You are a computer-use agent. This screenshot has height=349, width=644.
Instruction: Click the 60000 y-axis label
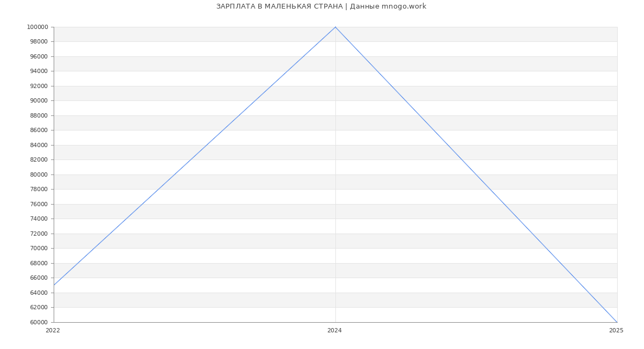point(39,322)
